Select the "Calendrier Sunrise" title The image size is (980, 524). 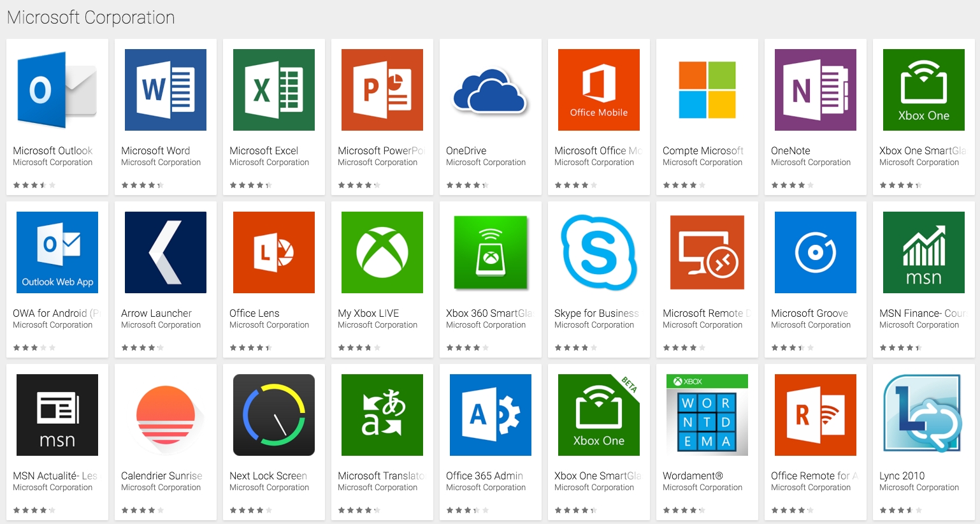pyautogui.click(x=162, y=476)
